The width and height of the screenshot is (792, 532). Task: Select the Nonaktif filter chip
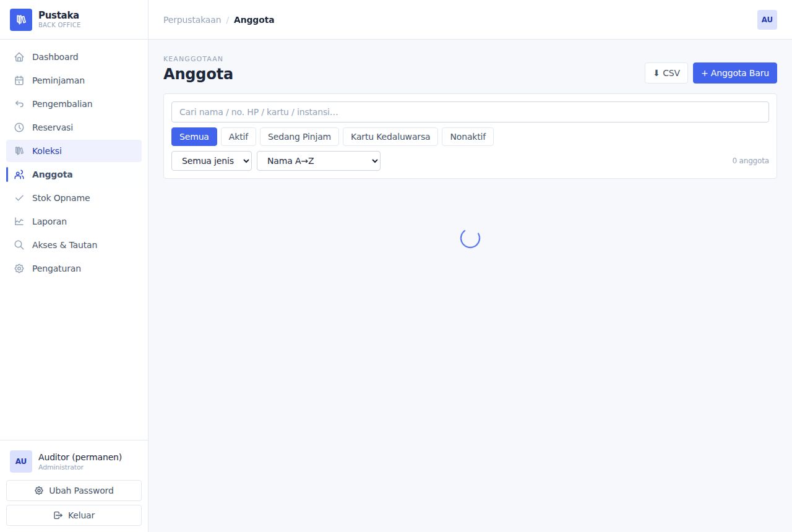[468, 137]
